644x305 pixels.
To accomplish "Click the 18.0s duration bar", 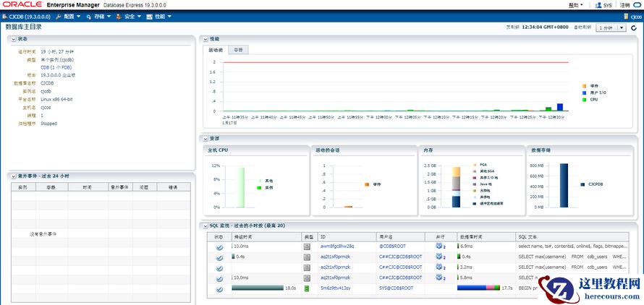I will point(258,288).
